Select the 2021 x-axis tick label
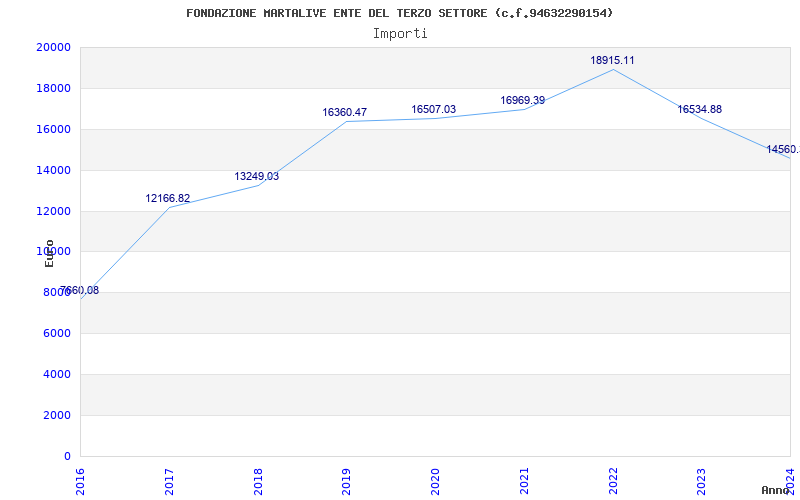Screen dimensions: 800x500 [x=524, y=480]
